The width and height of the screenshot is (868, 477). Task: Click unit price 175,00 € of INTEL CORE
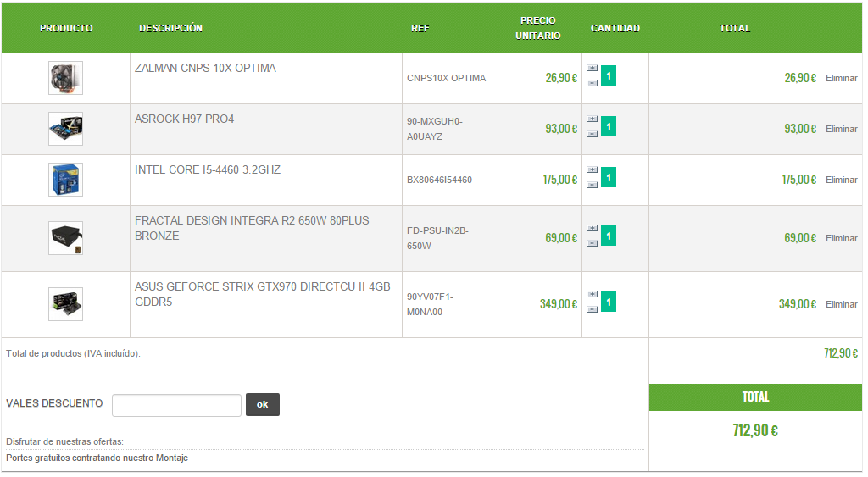point(559,180)
